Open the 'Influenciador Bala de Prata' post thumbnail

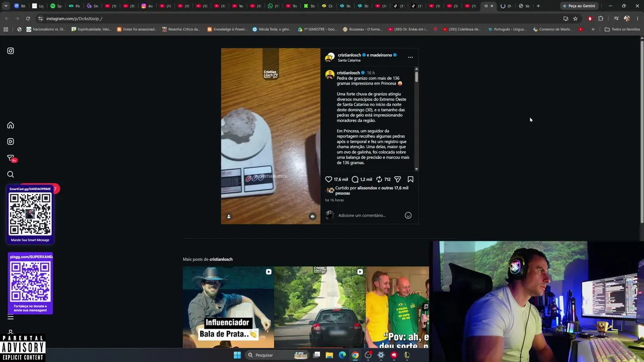[x=228, y=307]
